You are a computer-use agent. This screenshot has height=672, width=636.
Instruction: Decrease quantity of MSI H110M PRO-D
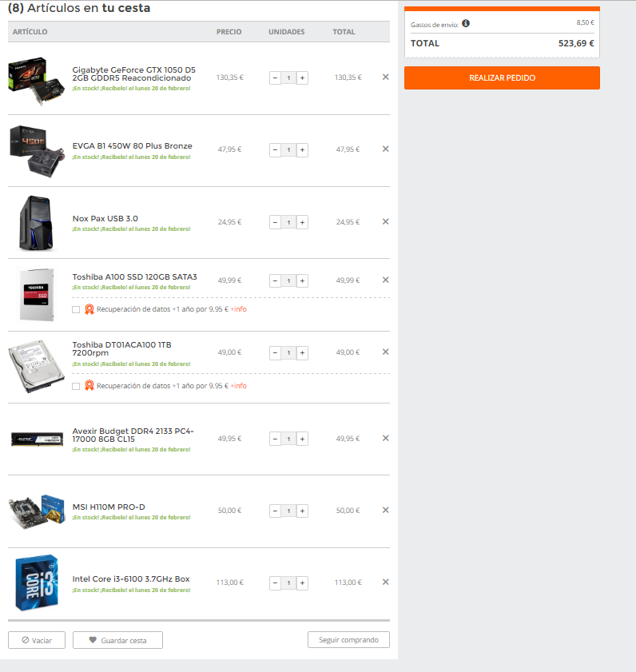[x=275, y=511]
